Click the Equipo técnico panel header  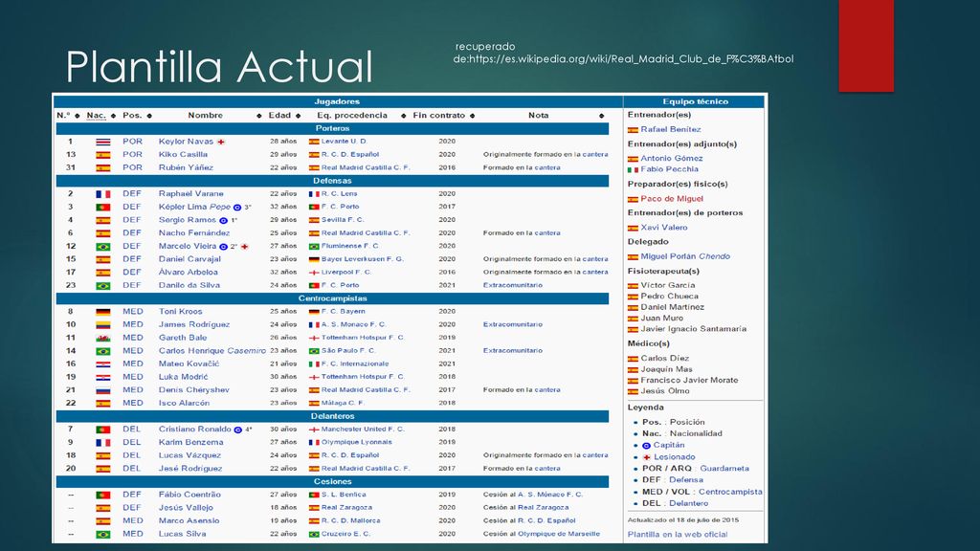[x=695, y=101]
